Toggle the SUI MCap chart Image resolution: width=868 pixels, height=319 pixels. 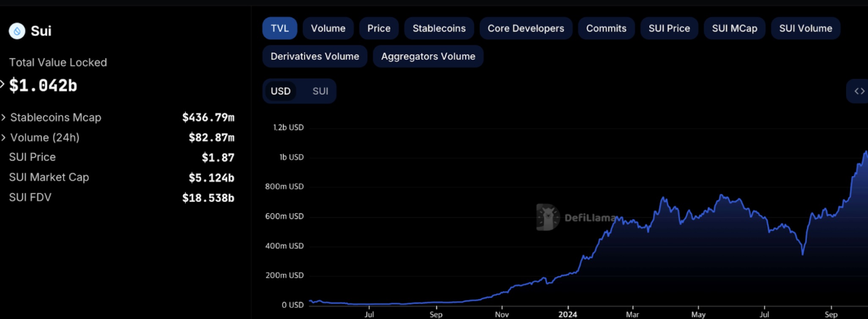[734, 28]
